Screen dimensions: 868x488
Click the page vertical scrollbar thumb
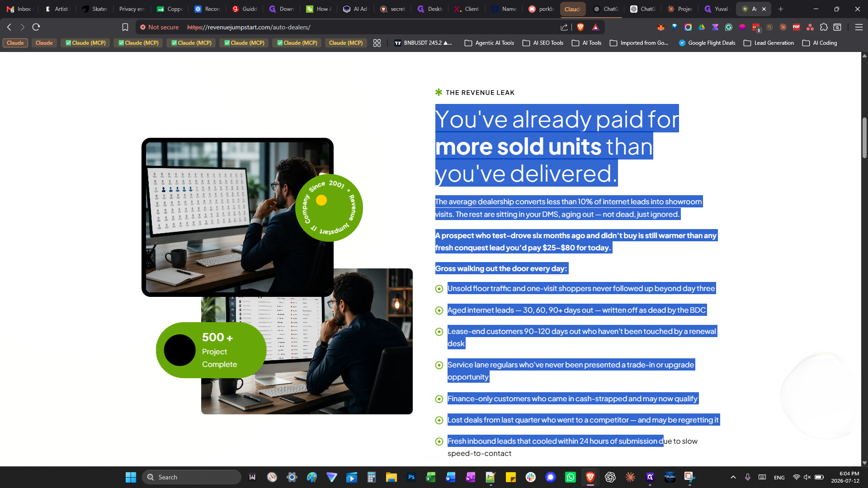[x=864, y=138]
